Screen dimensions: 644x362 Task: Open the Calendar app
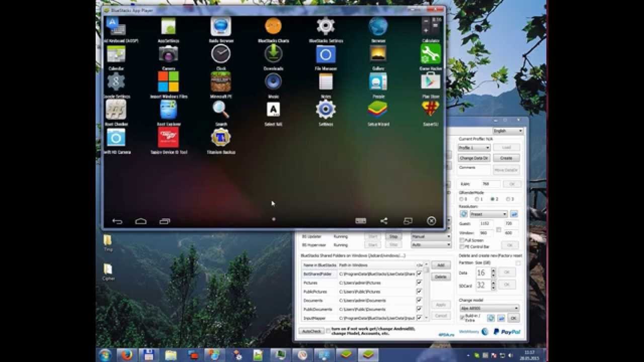click(116, 54)
